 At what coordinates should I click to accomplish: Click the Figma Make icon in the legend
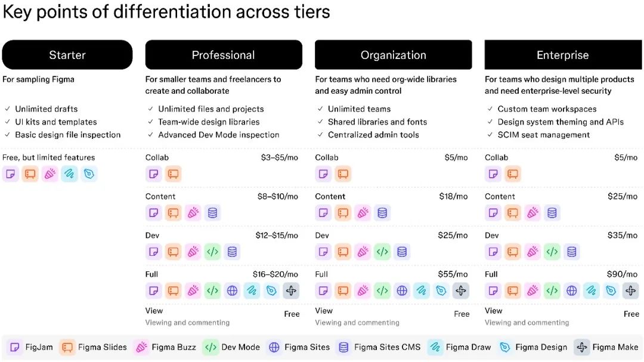point(581,347)
